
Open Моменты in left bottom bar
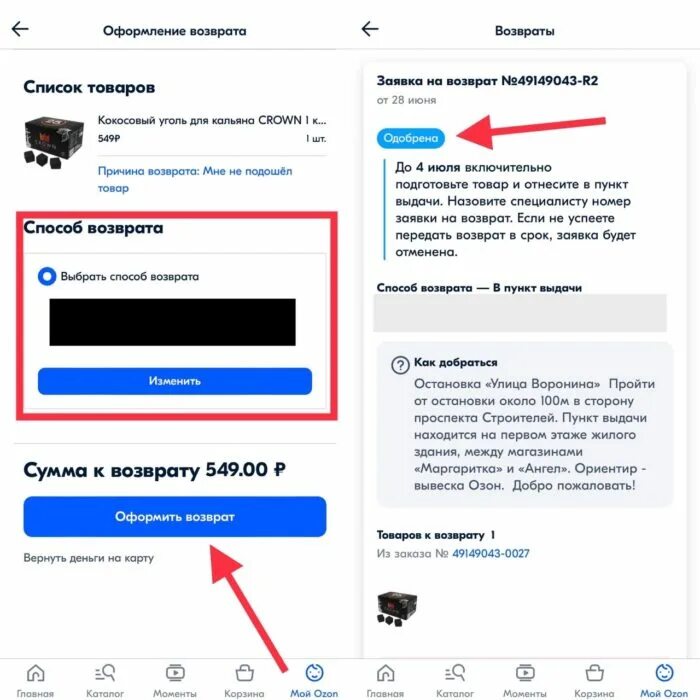175,681
